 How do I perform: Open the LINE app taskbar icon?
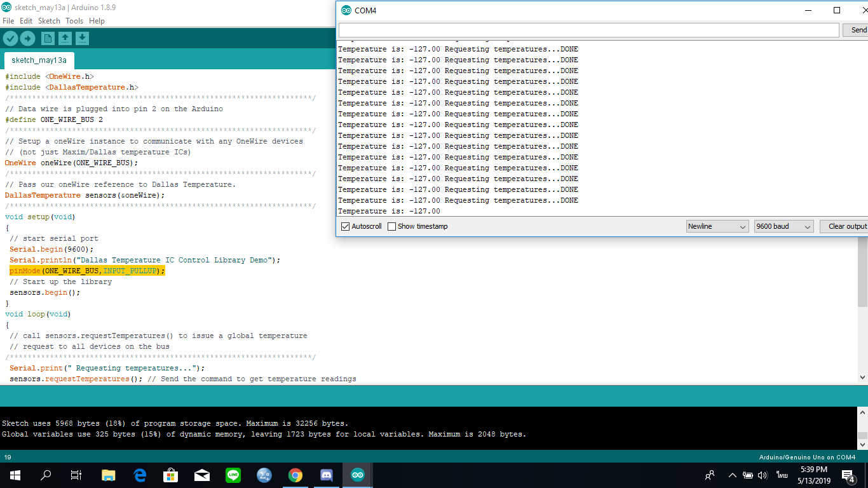(233, 475)
